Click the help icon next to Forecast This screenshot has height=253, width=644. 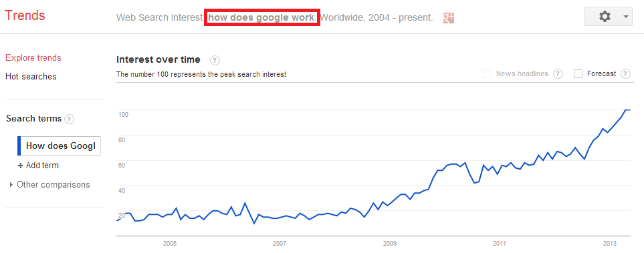pyautogui.click(x=625, y=74)
